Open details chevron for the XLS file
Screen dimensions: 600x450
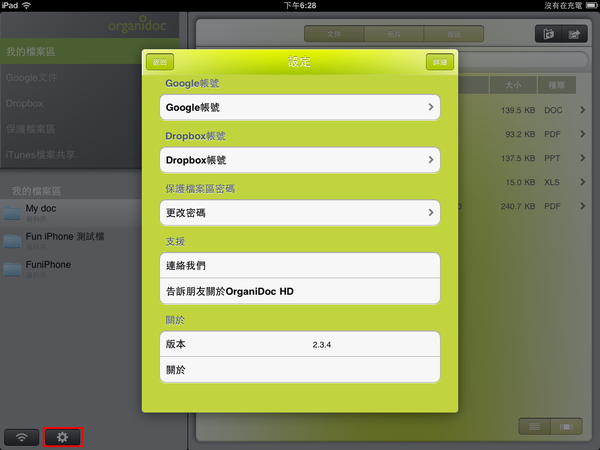coord(582,182)
